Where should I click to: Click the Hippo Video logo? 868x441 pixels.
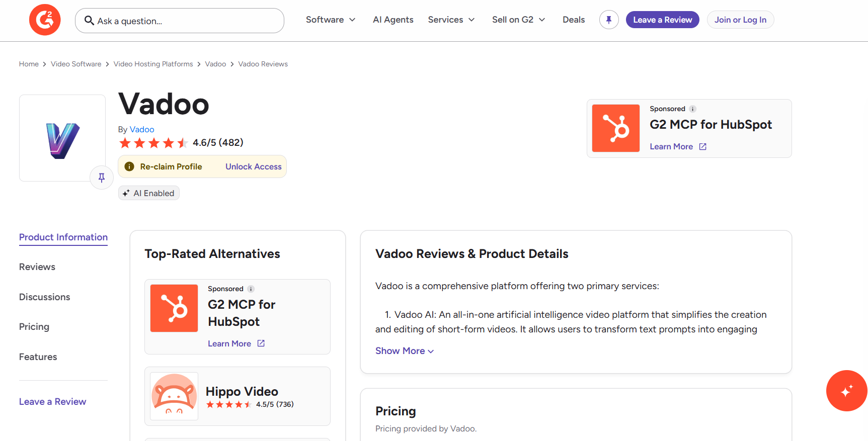click(x=174, y=396)
